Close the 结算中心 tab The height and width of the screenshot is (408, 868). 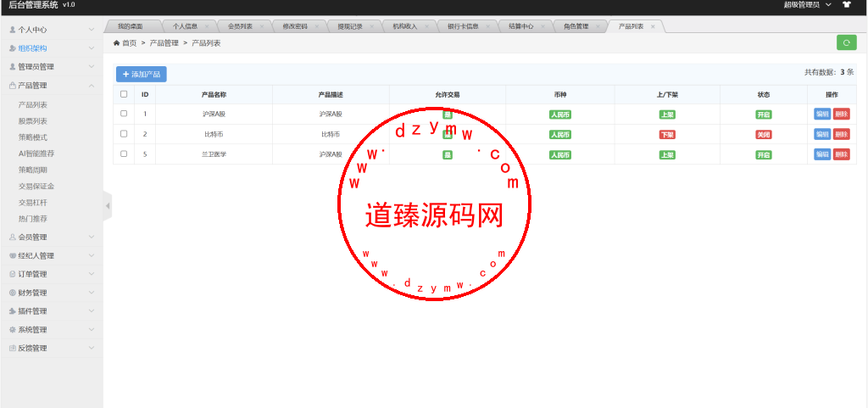click(542, 26)
